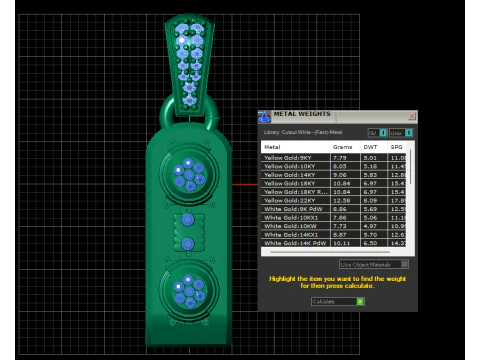Image resolution: width=480 pixels, height=360 pixels.
Task: Click the Metal column header
Action: (295, 147)
